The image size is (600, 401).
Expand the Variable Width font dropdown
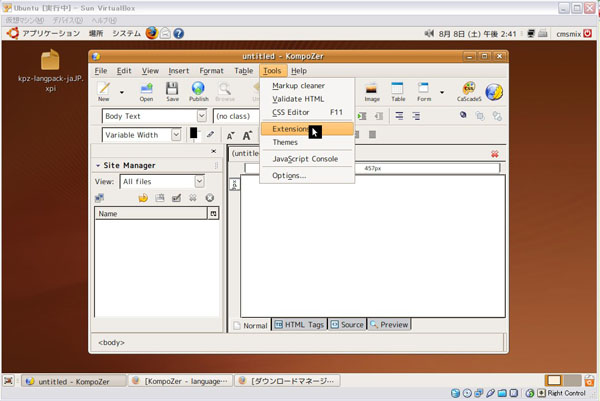click(176, 134)
